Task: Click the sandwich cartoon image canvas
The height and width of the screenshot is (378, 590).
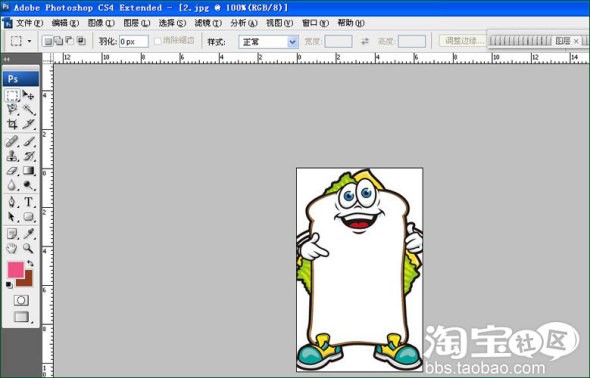Action: click(359, 269)
